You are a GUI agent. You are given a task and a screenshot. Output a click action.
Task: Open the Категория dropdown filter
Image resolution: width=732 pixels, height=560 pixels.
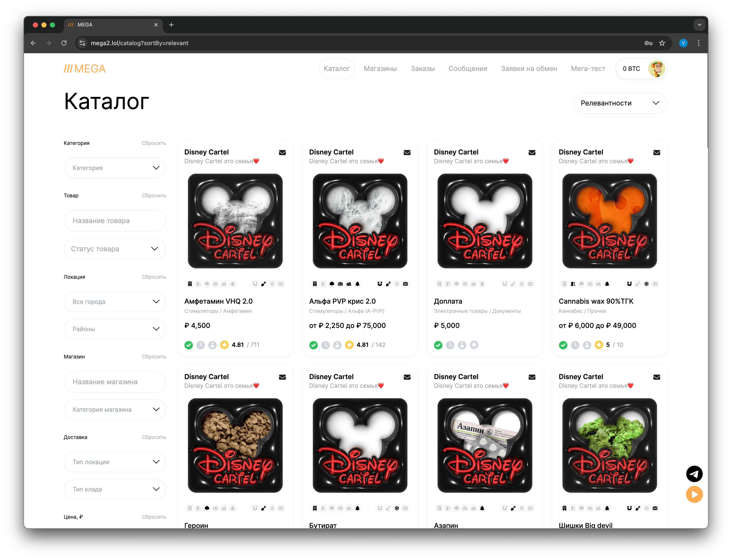pyautogui.click(x=115, y=168)
